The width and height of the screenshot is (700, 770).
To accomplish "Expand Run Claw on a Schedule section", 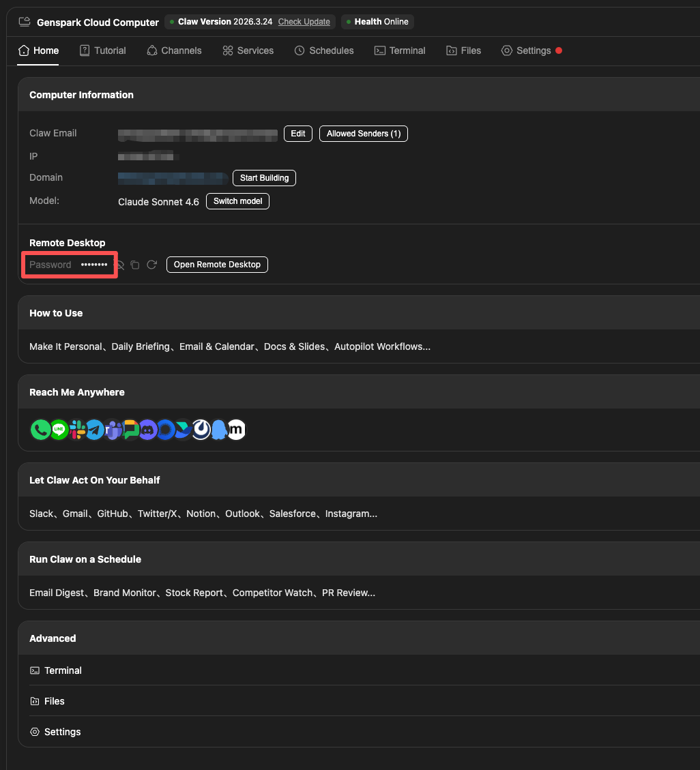I will [359, 559].
